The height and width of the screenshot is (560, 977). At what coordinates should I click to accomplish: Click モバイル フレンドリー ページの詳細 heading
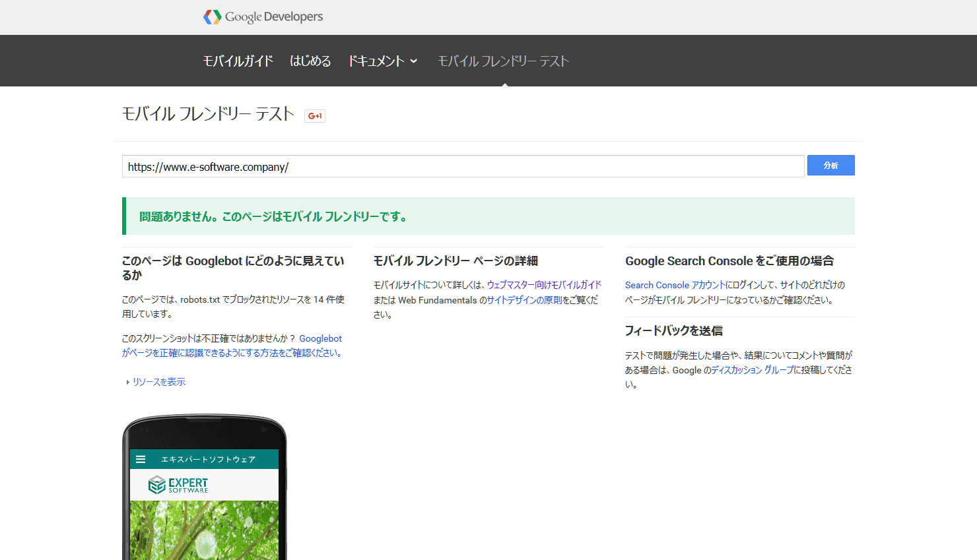coord(455,261)
